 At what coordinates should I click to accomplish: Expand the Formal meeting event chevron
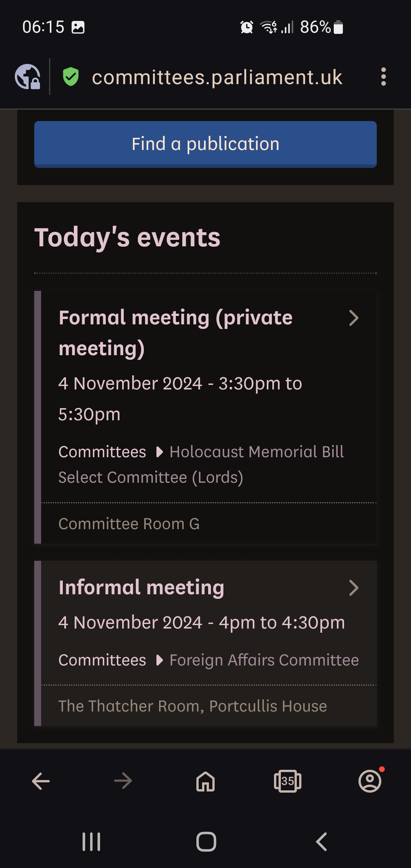pyautogui.click(x=354, y=318)
